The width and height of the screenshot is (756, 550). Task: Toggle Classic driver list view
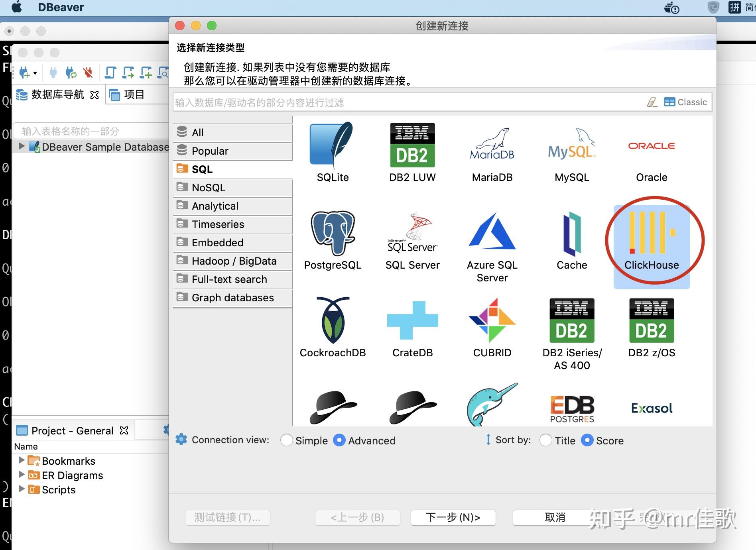[685, 102]
